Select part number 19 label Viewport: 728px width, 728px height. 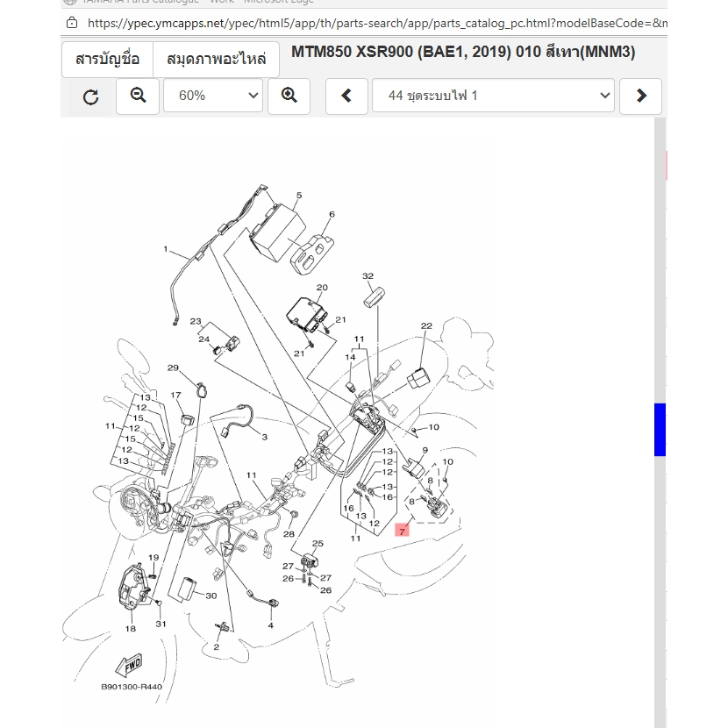[x=153, y=557]
